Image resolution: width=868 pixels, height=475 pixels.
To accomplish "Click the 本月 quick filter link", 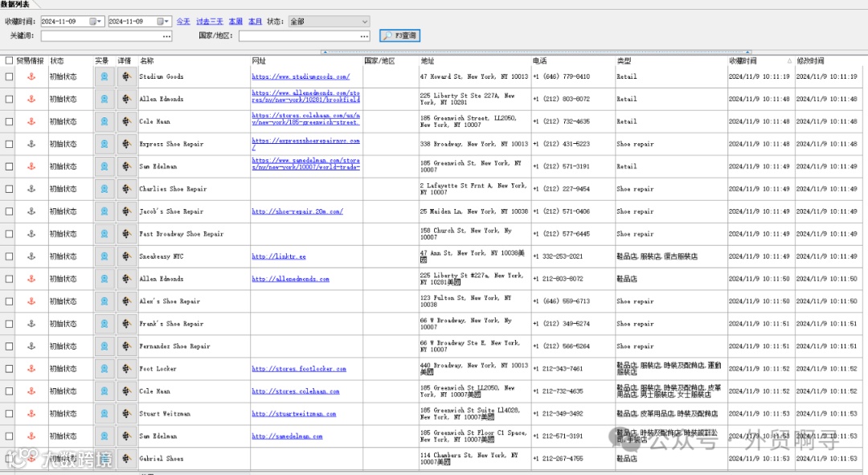I will [x=256, y=22].
